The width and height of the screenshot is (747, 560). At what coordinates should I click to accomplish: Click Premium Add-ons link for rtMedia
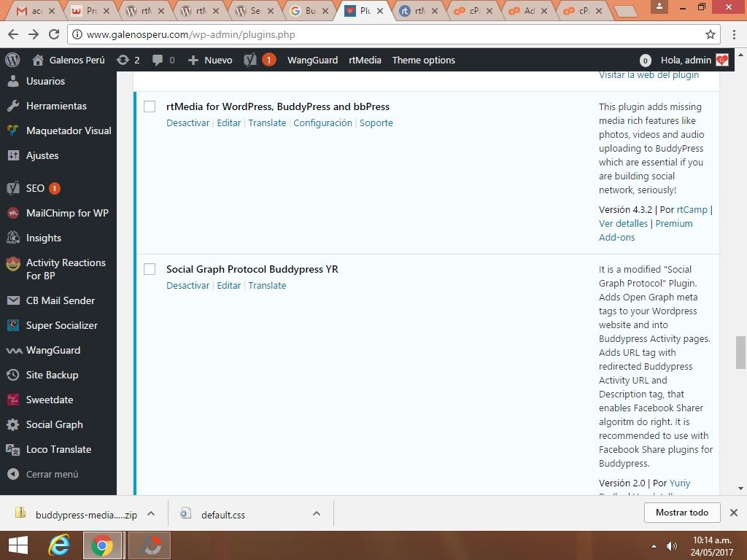646,230
